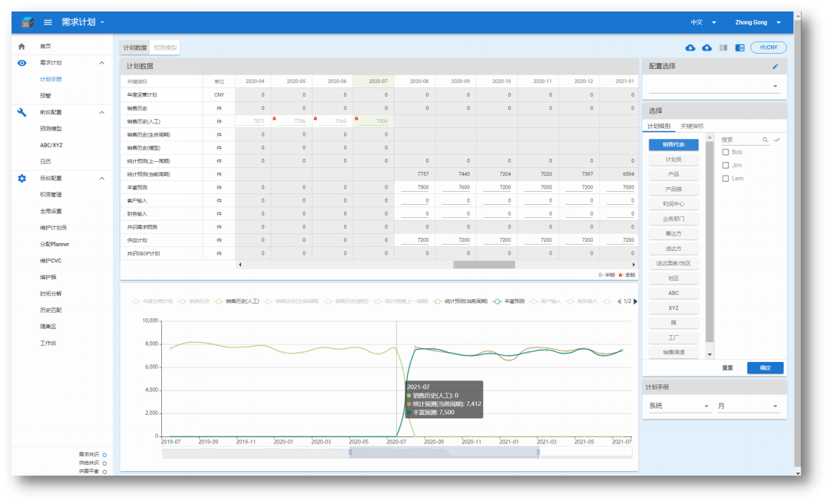Toggle the side panel layout icon

pyautogui.click(x=740, y=48)
